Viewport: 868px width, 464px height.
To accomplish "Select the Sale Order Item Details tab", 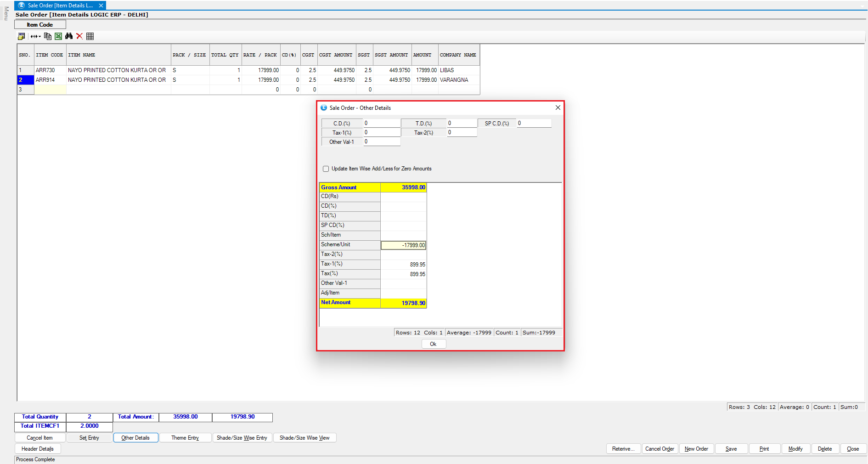I will [60, 6].
